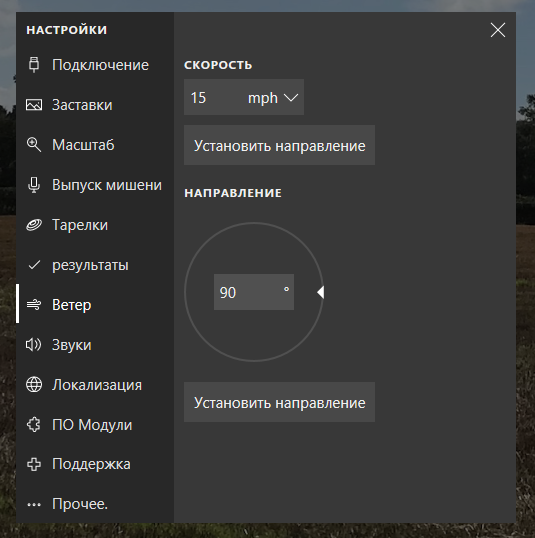Click the wind speed value field showing 15
Image resolution: width=535 pixels, height=538 pixels.
tap(213, 97)
